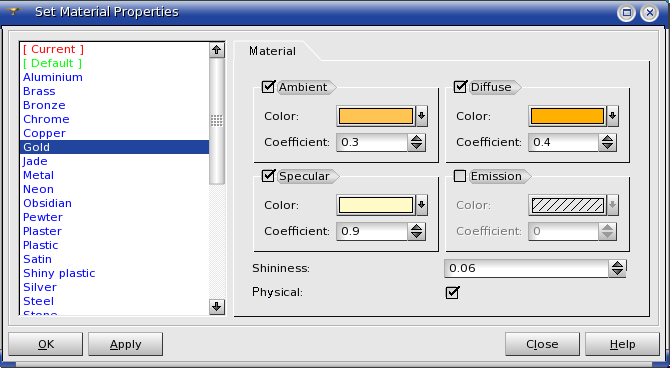
Task: Maximize the Set Material Properties window
Action: tap(627, 12)
